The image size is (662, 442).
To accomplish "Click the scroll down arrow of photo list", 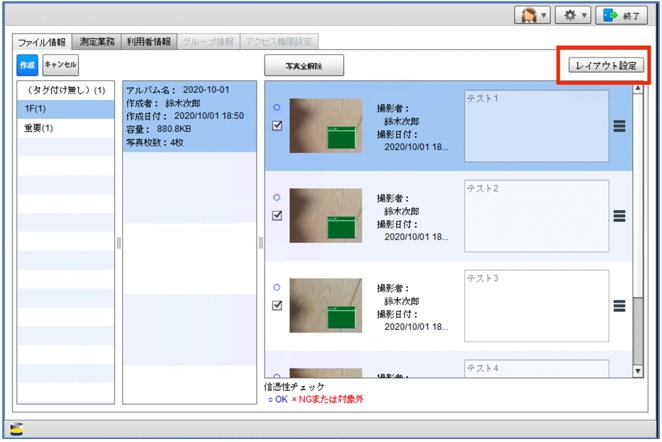I will click(635, 370).
